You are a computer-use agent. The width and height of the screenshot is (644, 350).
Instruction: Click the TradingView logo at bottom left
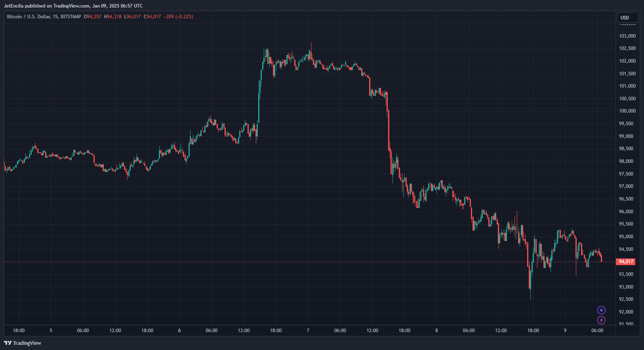(23, 343)
